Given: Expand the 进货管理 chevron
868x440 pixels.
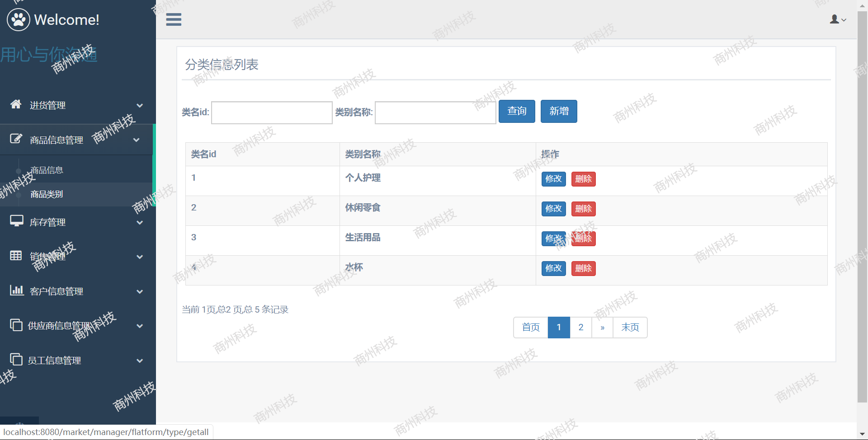Looking at the screenshot, I should pyautogui.click(x=140, y=105).
